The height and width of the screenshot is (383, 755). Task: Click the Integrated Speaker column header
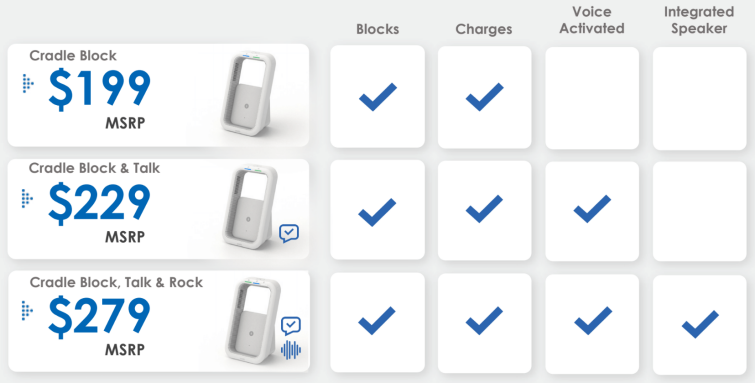(700, 20)
